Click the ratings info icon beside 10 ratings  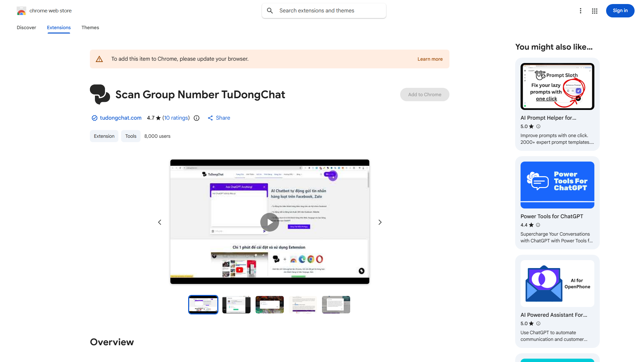tap(197, 118)
